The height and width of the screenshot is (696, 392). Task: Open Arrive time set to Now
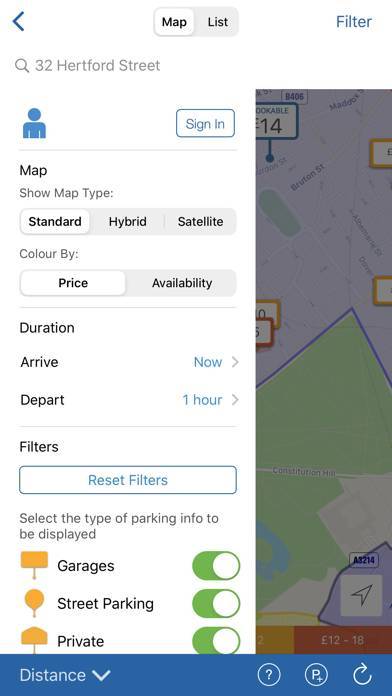130,362
